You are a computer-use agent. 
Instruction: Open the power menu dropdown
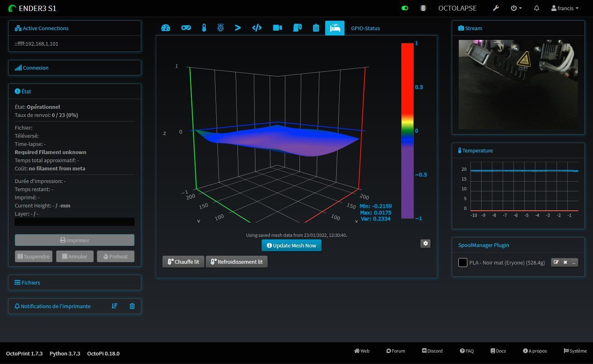tap(516, 8)
